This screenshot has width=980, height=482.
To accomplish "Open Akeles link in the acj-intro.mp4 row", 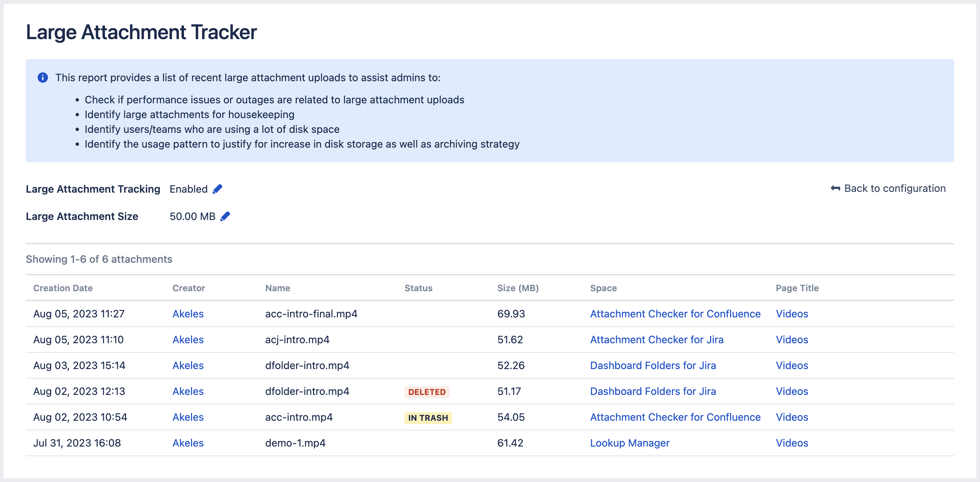I will click(x=188, y=340).
